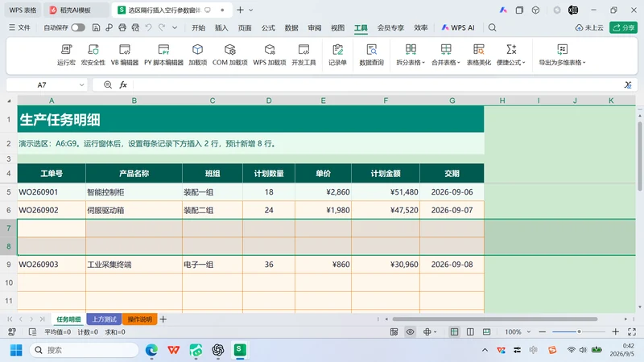This screenshot has width=644, height=362.
Task: Click the horizontal scrollbar
Action: click(495, 319)
